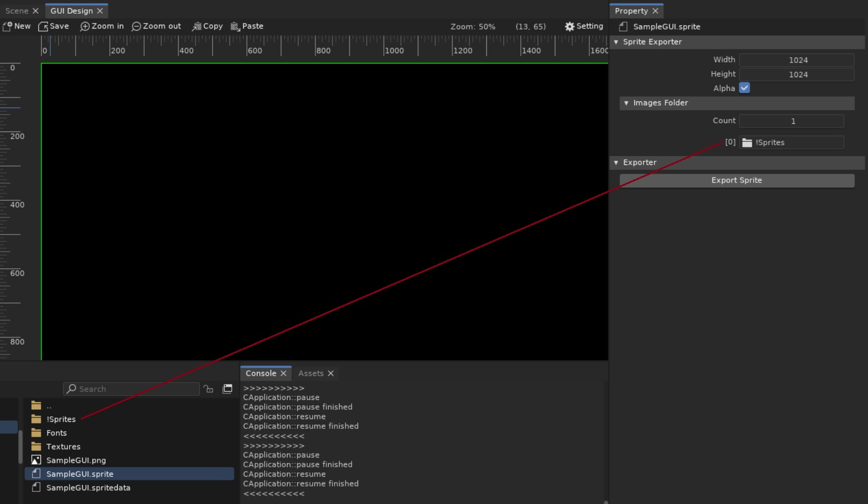The image size is (868, 504).
Task: Close the Assets tab
Action: 331,374
